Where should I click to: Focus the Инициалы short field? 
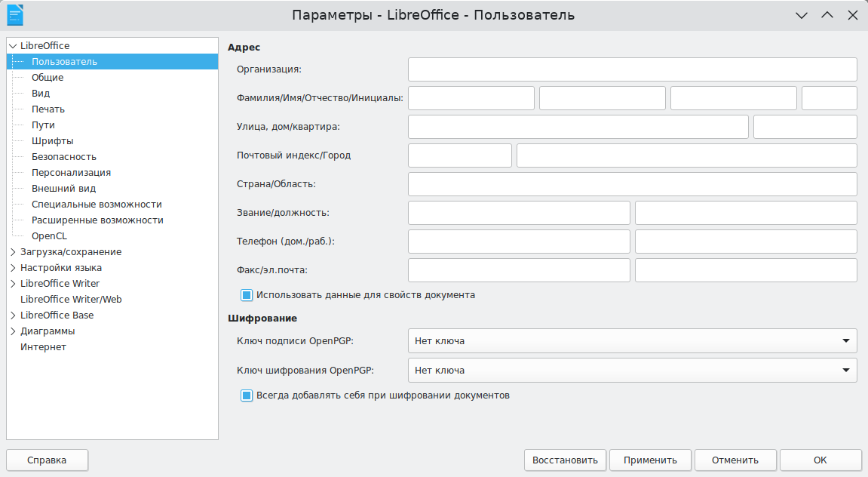click(830, 98)
